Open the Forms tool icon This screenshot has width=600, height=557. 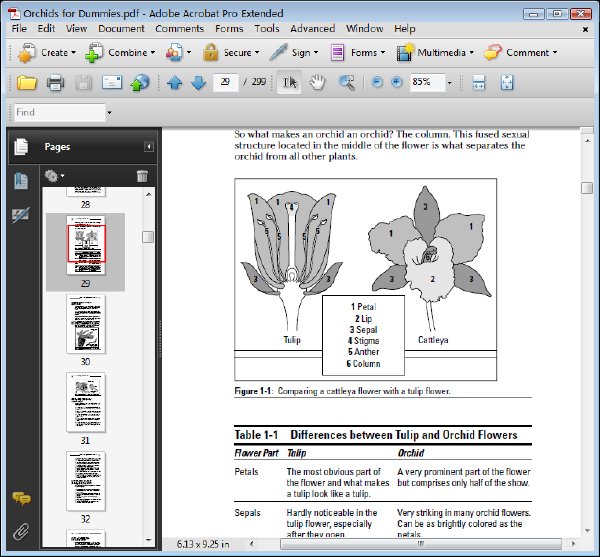[337, 53]
